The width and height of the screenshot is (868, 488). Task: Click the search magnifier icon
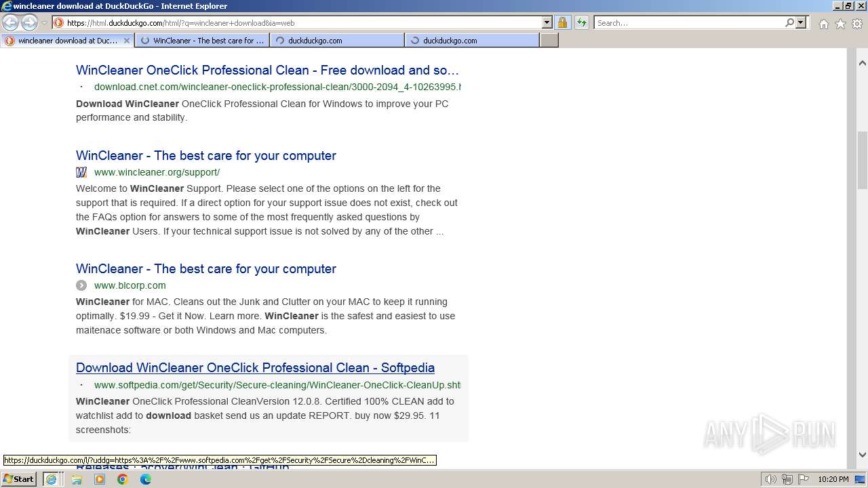point(789,22)
